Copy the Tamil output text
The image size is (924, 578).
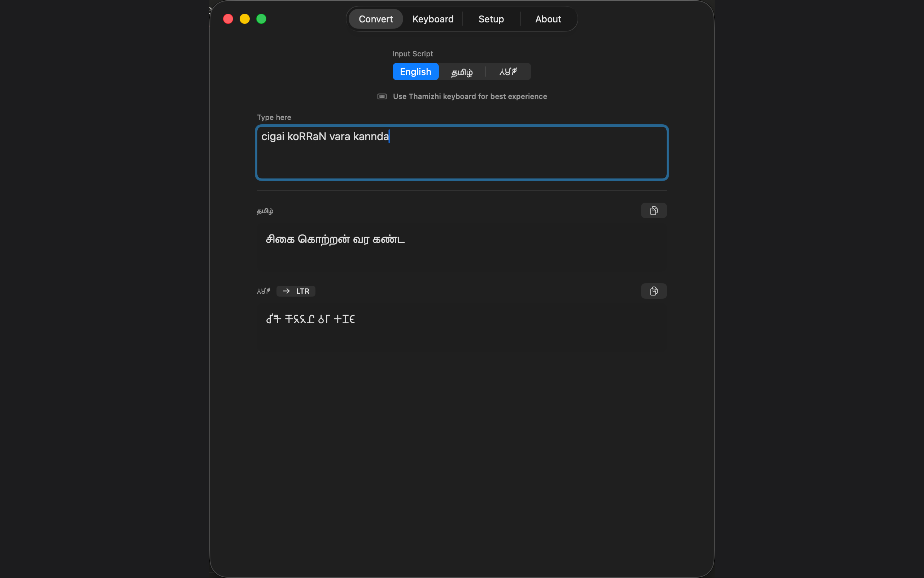654,211
